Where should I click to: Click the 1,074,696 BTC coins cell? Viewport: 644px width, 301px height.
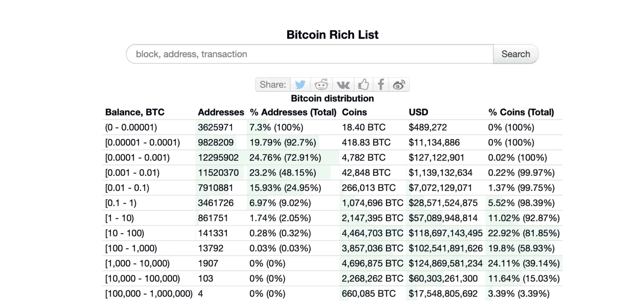pos(372,203)
